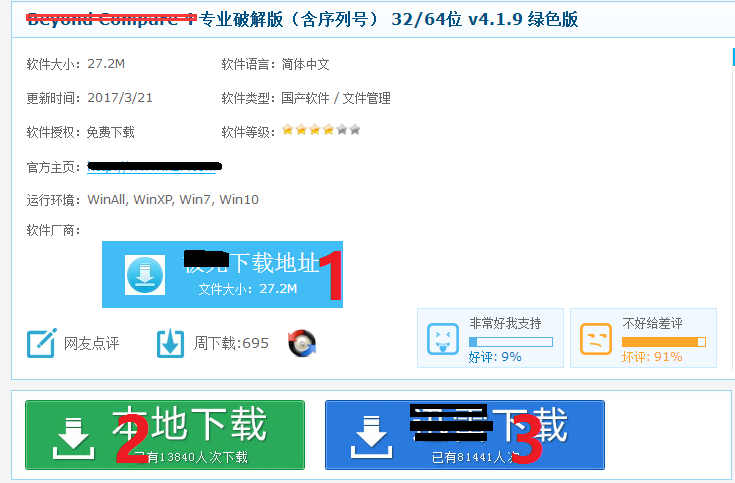
Task: Click 软件大小: 27.2M text
Action: click(x=75, y=64)
